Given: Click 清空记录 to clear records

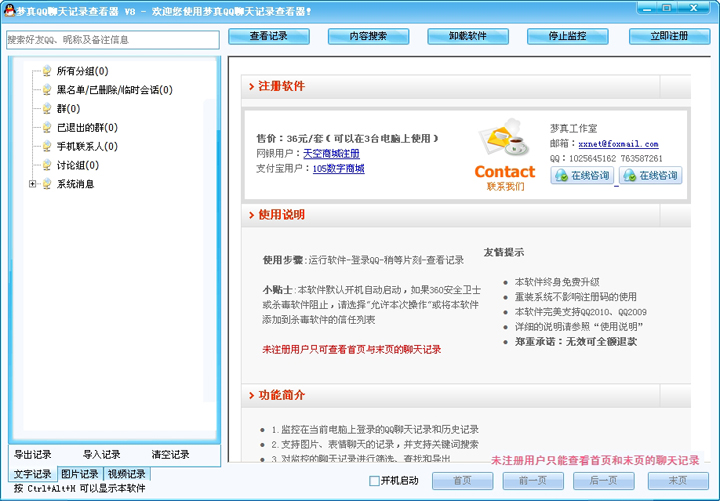Looking at the screenshot, I should (170, 455).
